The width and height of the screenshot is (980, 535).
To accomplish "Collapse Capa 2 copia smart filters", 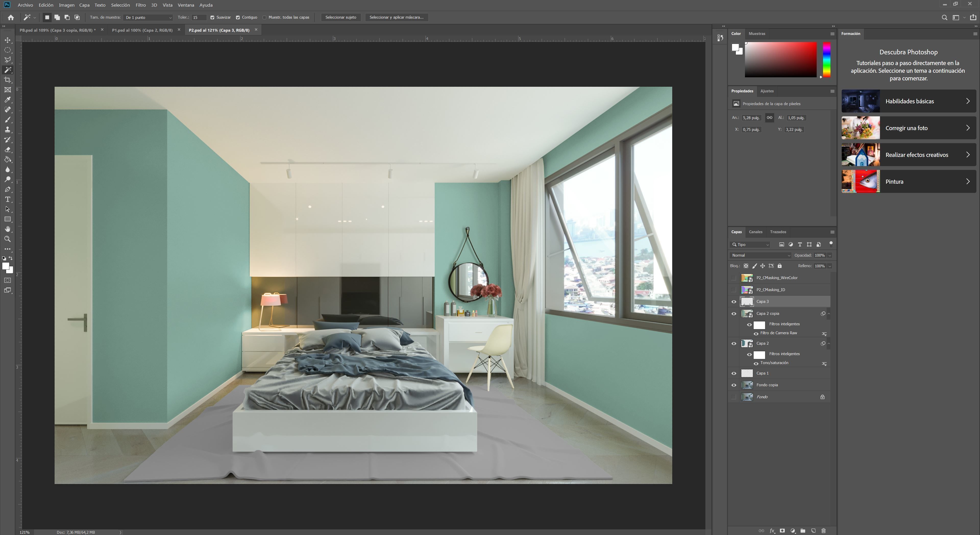I will (829, 314).
